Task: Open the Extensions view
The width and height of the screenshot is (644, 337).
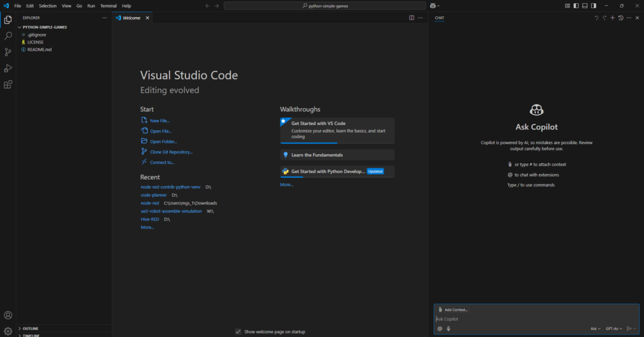Action: pyautogui.click(x=8, y=84)
